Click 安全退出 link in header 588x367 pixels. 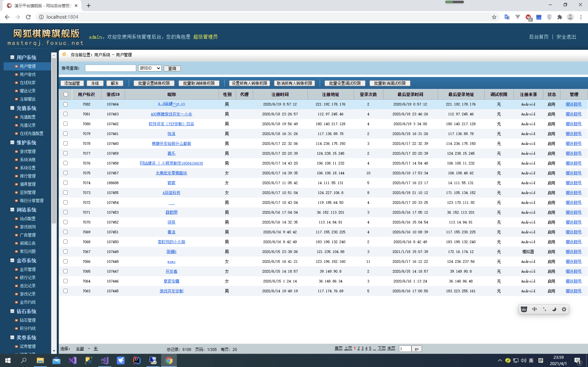point(566,37)
